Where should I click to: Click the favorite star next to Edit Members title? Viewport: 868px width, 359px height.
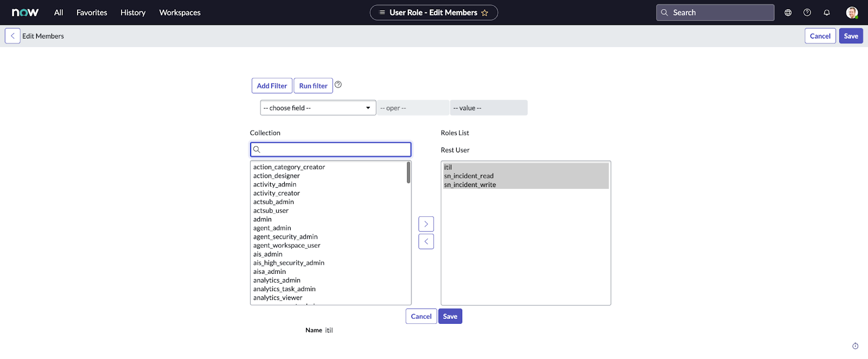(484, 12)
